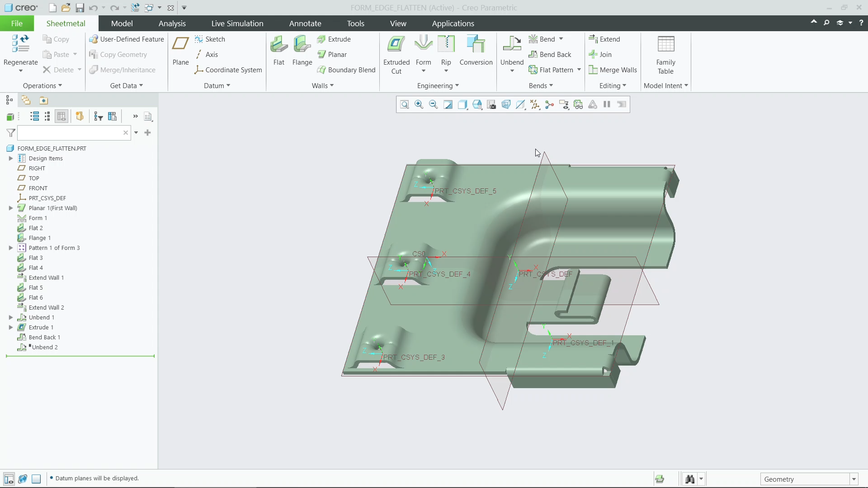868x488 pixels.
Task: Expand the Engineering group dropdown
Action: [438, 86]
